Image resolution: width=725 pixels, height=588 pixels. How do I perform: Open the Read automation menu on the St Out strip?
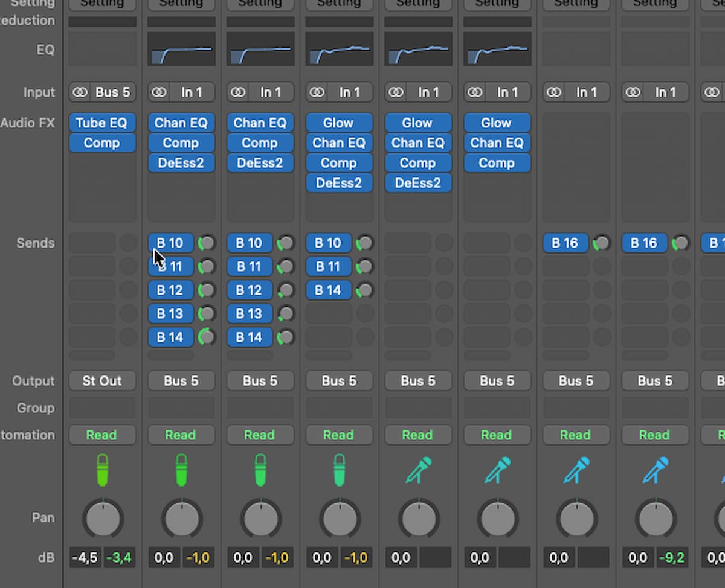point(102,435)
